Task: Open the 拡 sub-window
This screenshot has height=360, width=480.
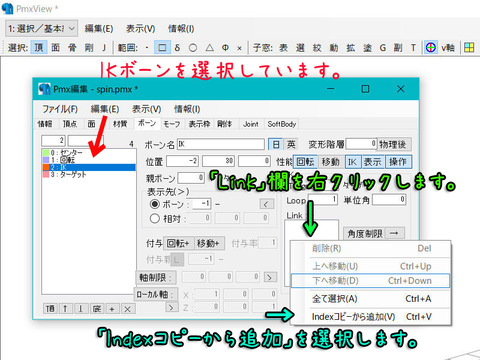Action: (350, 48)
